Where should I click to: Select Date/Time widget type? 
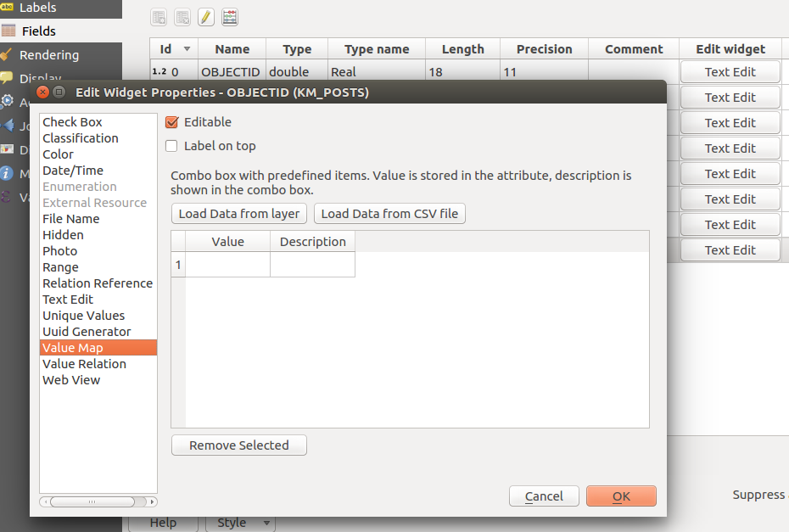coord(98,171)
